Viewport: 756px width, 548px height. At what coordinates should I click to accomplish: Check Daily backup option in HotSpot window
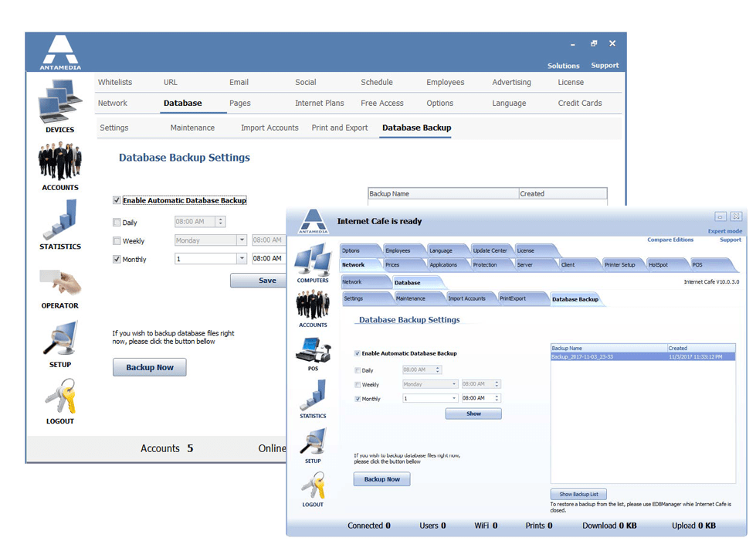click(117, 223)
